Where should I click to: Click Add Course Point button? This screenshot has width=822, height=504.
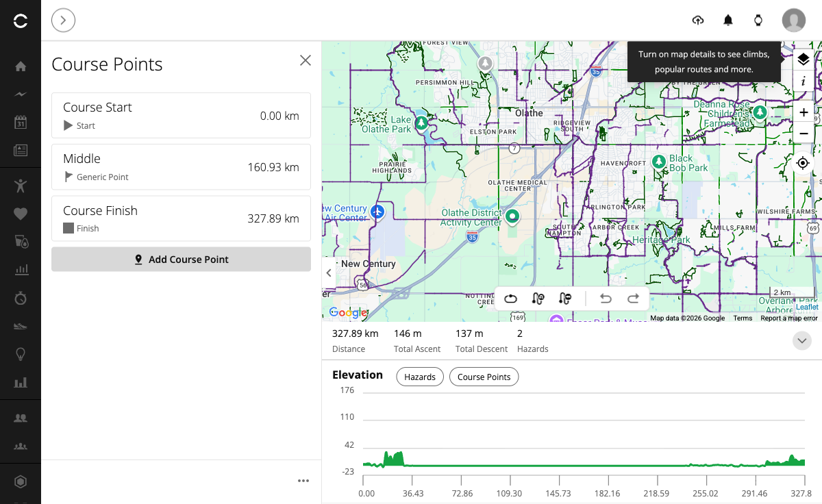[x=181, y=260]
